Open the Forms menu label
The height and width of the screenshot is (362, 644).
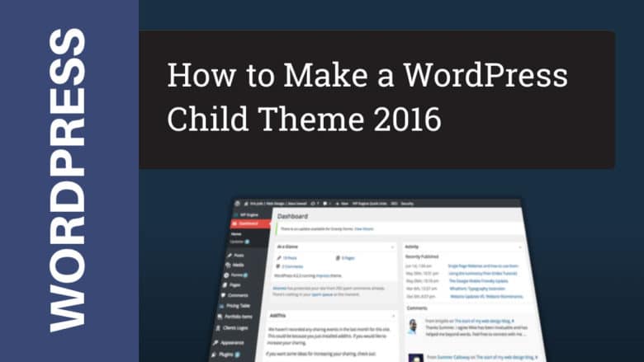click(x=236, y=275)
